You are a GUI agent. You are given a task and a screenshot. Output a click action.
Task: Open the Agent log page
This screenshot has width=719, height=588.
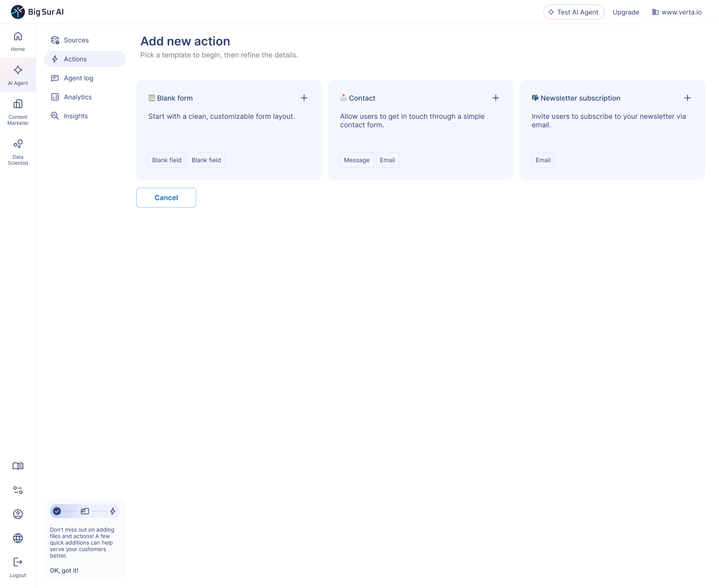point(78,78)
